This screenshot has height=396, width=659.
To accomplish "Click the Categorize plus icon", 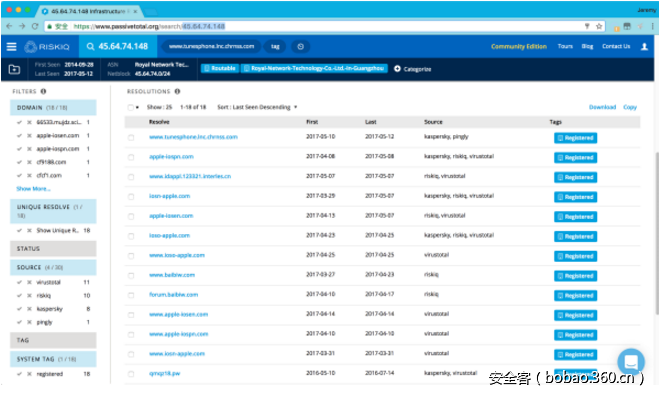I will (397, 69).
